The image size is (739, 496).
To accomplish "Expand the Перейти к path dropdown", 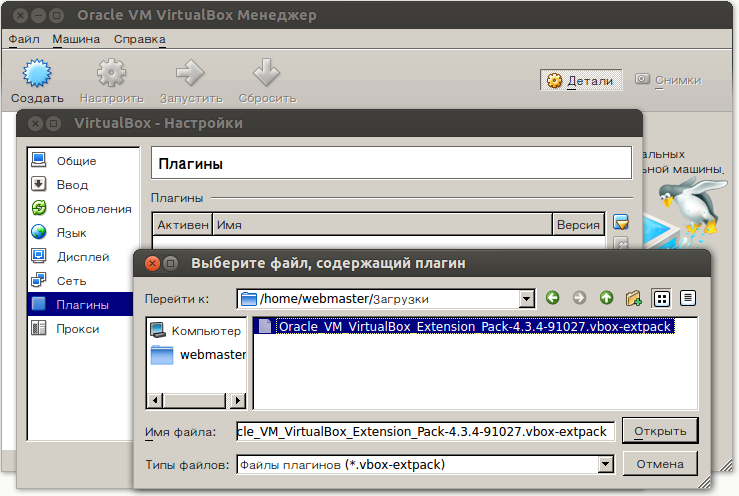I will (527, 299).
